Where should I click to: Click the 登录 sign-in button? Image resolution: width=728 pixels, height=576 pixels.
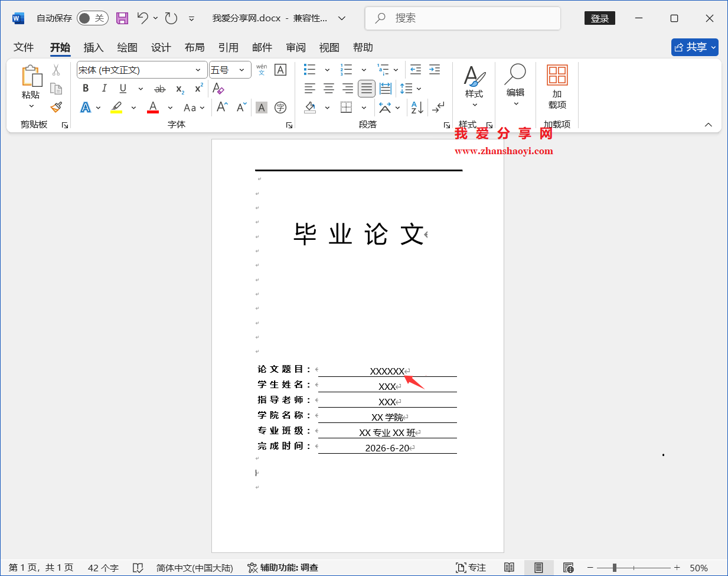pos(600,18)
